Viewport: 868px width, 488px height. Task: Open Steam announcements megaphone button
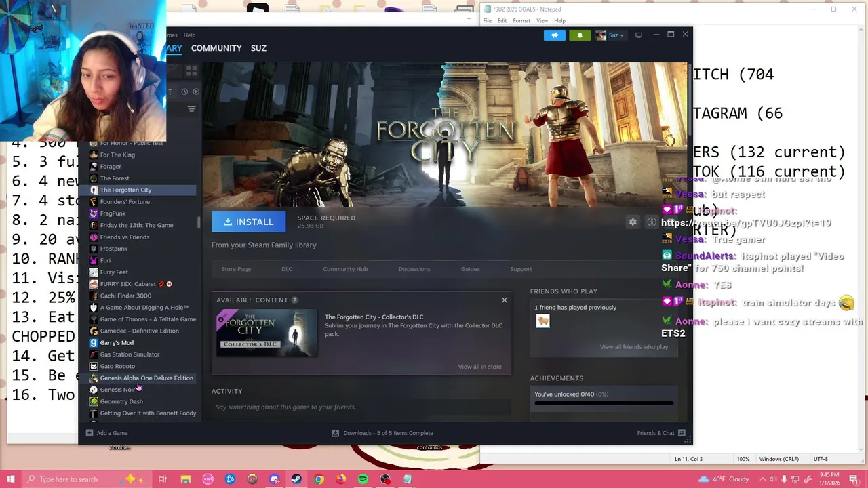(554, 35)
